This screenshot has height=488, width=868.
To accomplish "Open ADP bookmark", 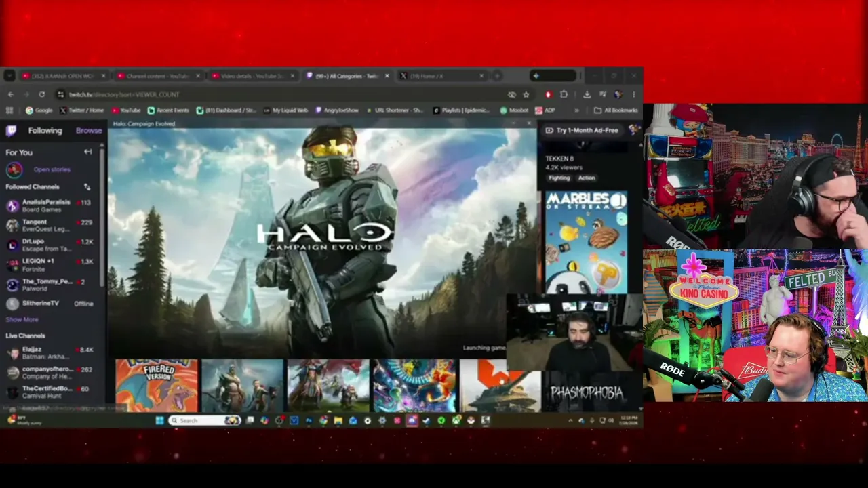I will [x=545, y=110].
